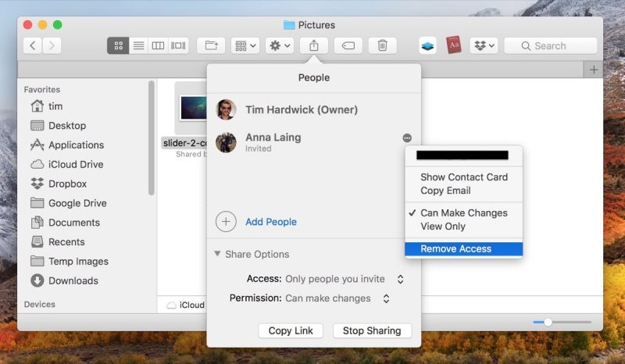Go forward with the right arrow
Viewport: 625px width, 364px height.
(52, 45)
